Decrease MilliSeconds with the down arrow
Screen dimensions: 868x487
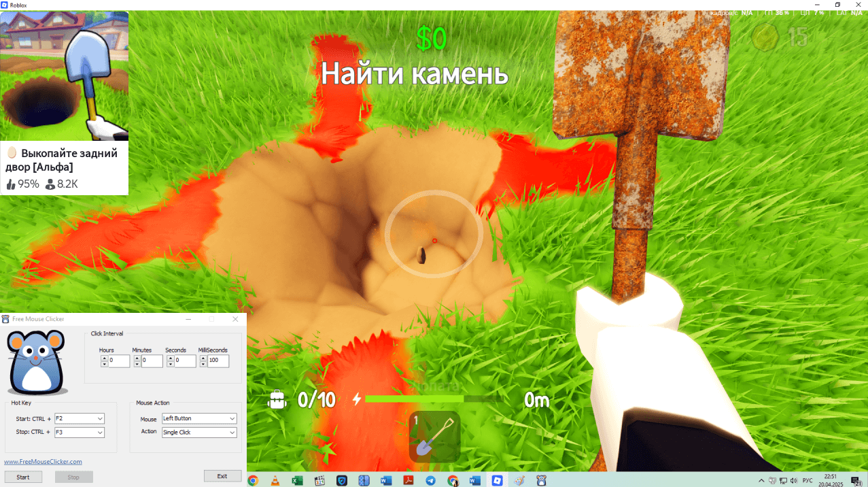(204, 364)
